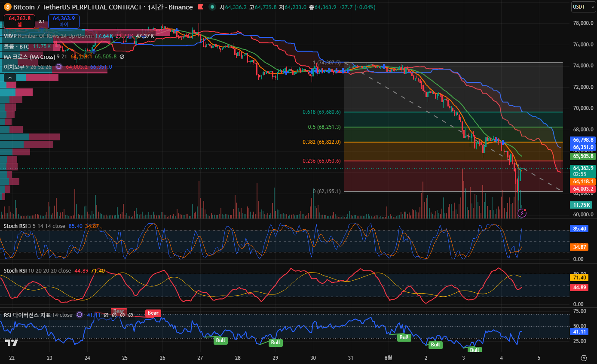The image size is (597, 364).
Task: Open chart settings gear at bottom right
Action: (x=583, y=358)
